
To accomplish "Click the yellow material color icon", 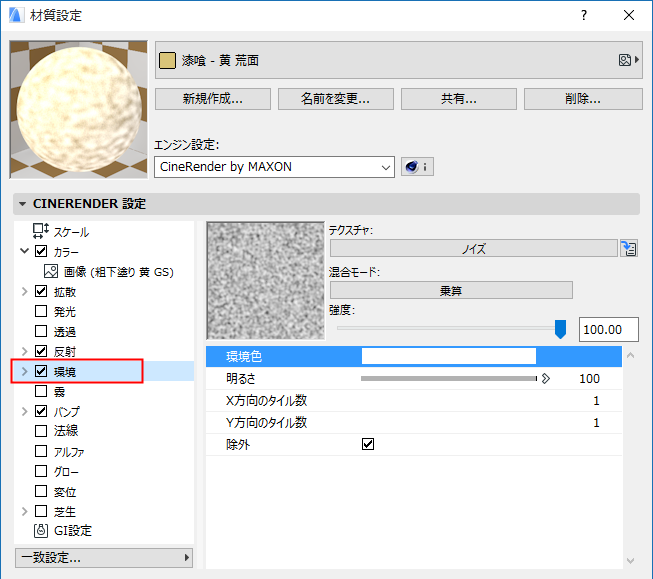I will [167, 60].
